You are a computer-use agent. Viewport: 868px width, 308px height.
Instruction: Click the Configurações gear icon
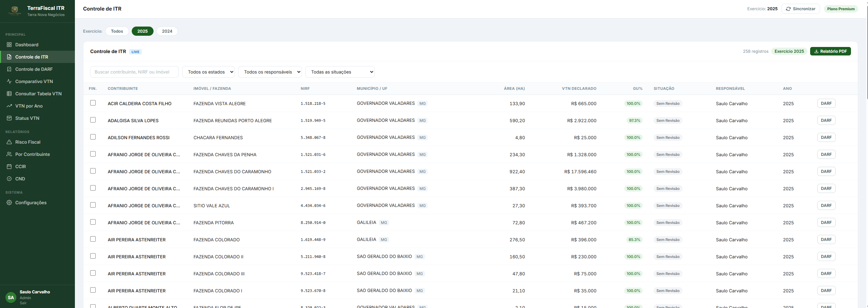click(9, 202)
